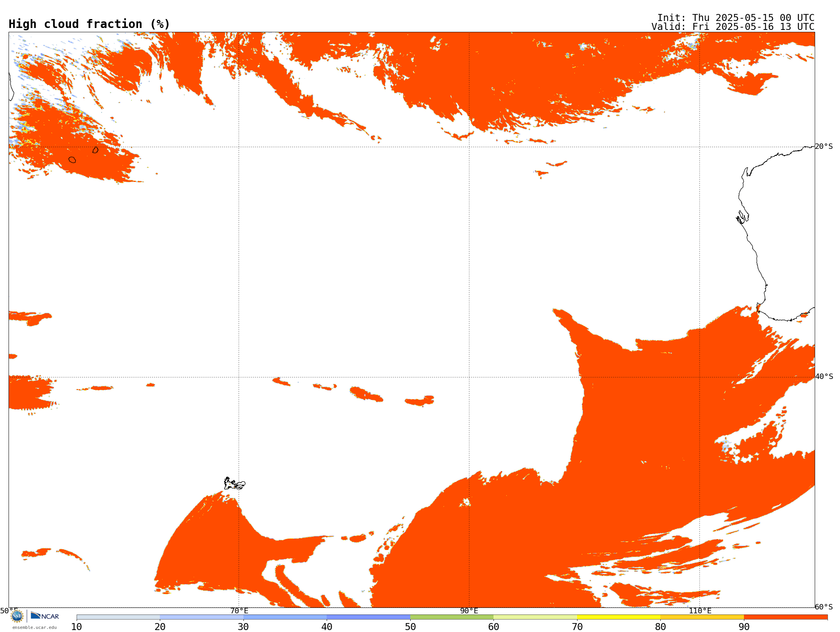Click the blue 30-40 colorbar segment
This screenshot has height=632, width=840.
285,617
